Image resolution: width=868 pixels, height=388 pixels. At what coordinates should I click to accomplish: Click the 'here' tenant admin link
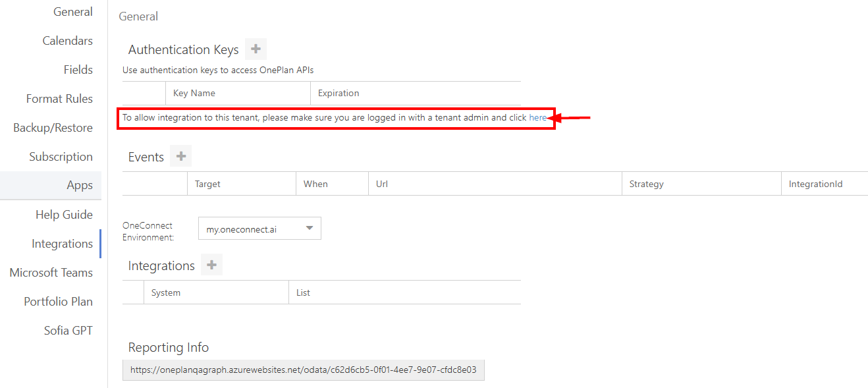538,117
